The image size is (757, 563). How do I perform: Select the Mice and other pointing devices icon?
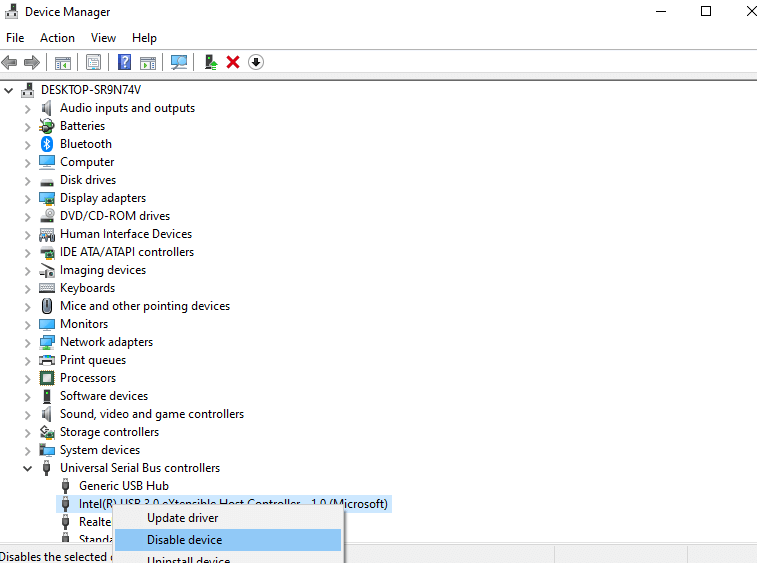pos(47,306)
